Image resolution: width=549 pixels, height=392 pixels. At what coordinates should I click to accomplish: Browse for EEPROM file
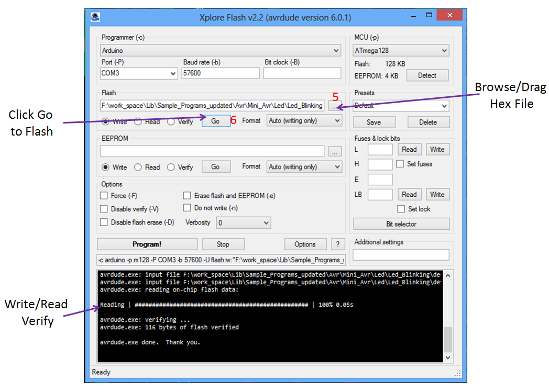[335, 152]
